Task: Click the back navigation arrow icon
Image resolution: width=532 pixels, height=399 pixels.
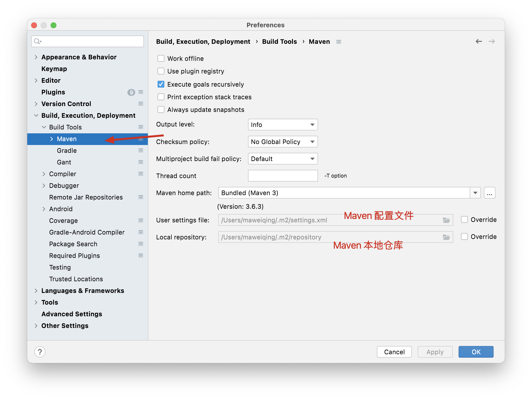Action: [x=479, y=41]
